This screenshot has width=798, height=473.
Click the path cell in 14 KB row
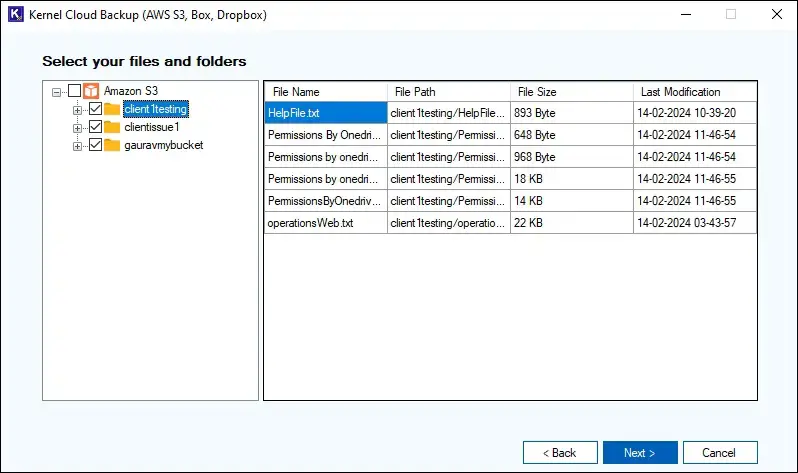pyautogui.click(x=449, y=201)
